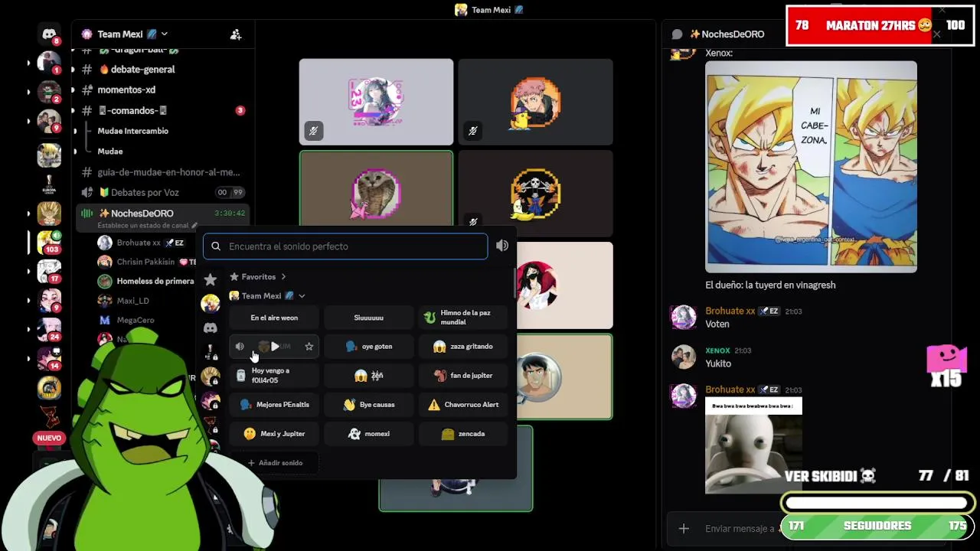Click the soundboard volume speaker icon
This screenshot has width=980, height=551.
tap(502, 246)
